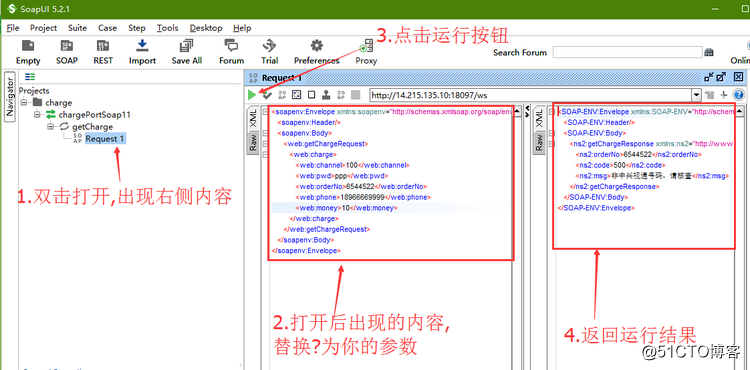The height and width of the screenshot is (370, 750).
Task: Collapse the SOAP-ENV:Body fold marker
Action: click(x=551, y=133)
